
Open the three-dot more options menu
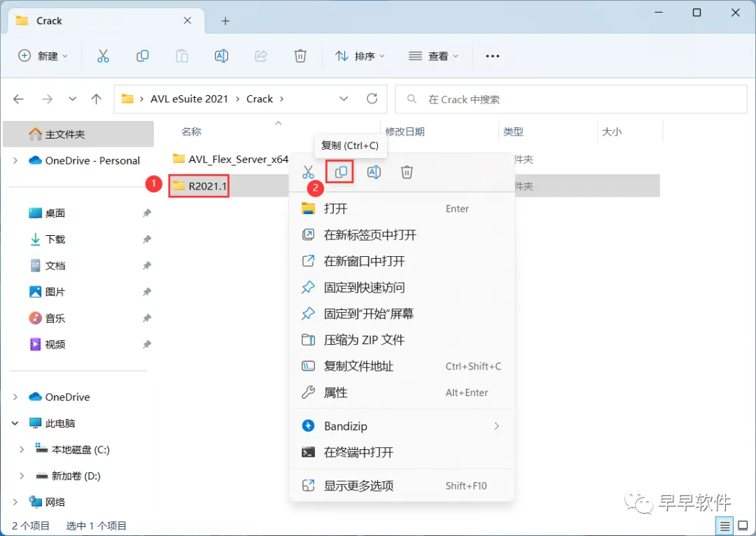pos(492,56)
